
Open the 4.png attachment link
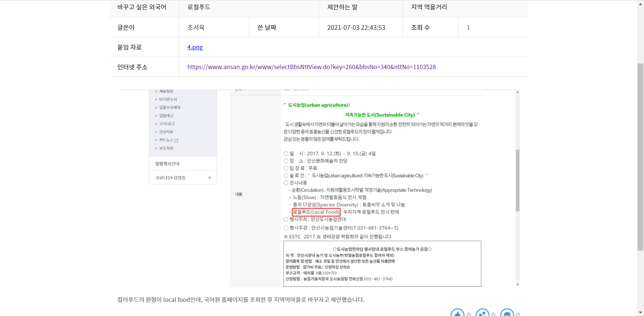pos(195,47)
